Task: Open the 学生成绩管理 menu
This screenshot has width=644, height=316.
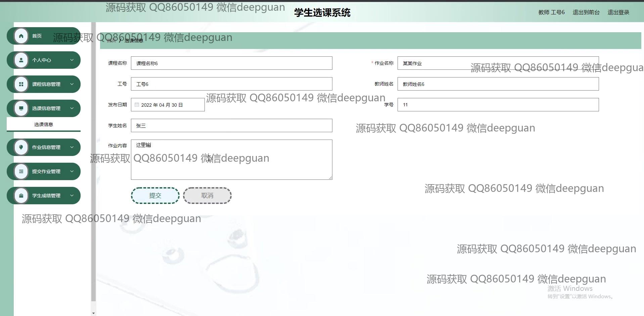Action: point(44,196)
